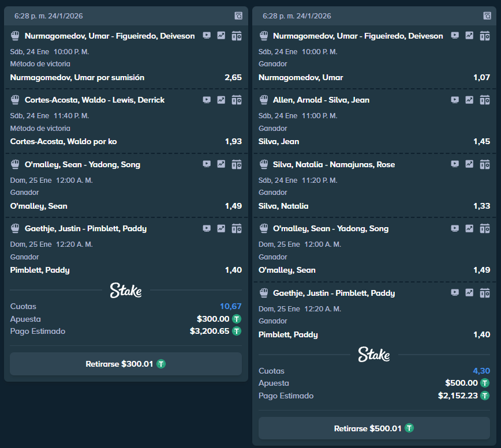
Task: Open O'malley - Yadong match in left slip
Action: tap(83, 165)
